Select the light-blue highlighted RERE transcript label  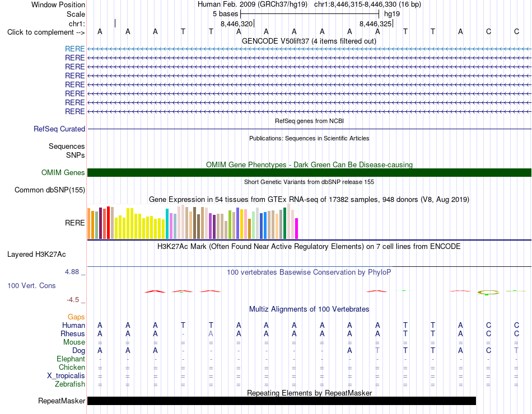[74, 49]
